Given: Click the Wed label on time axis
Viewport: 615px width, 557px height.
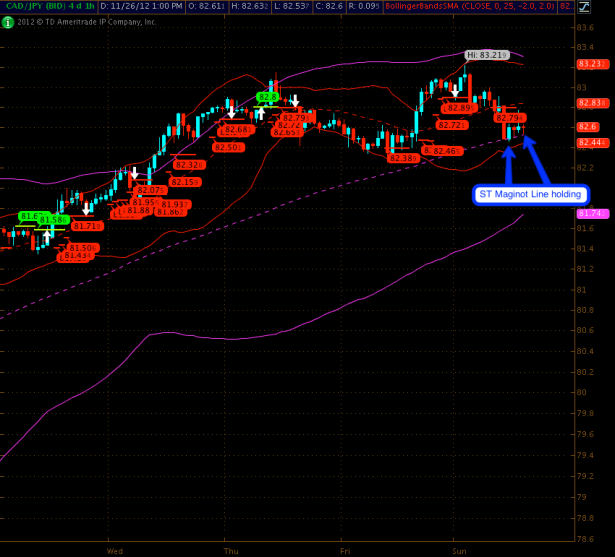Looking at the screenshot, I should coord(114,550).
